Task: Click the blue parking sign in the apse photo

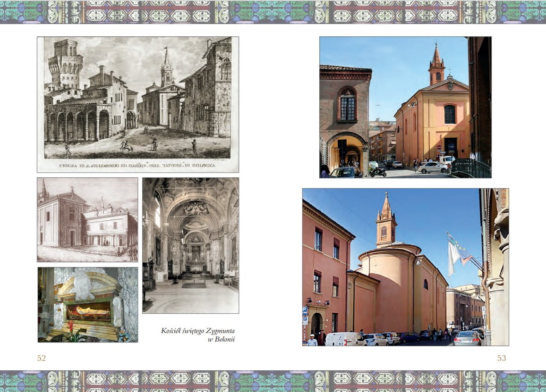Action: (305, 311)
